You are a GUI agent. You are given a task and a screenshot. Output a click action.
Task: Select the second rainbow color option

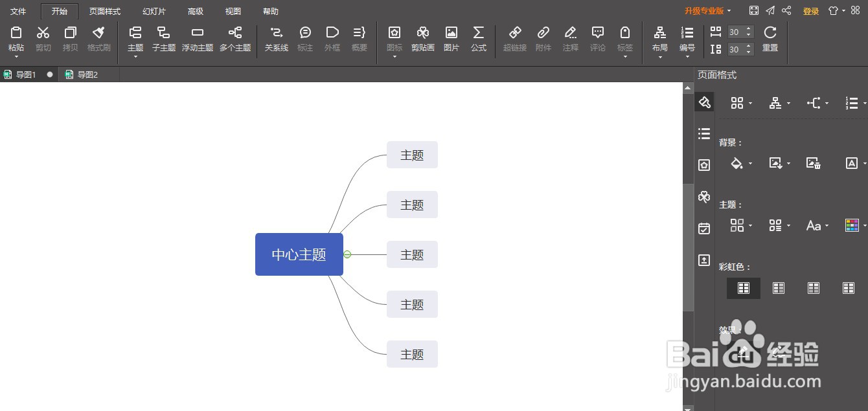click(779, 288)
